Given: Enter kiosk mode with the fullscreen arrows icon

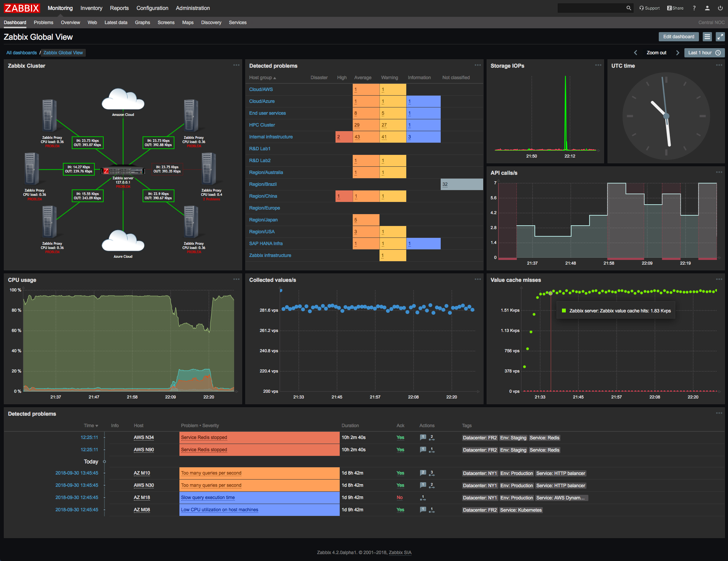Looking at the screenshot, I should click(720, 36).
